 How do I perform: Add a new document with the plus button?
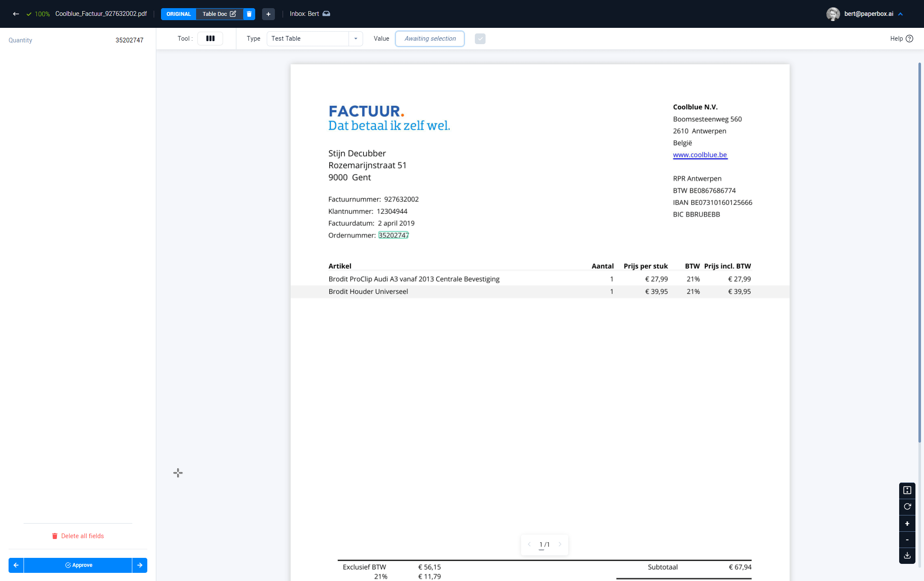268,14
